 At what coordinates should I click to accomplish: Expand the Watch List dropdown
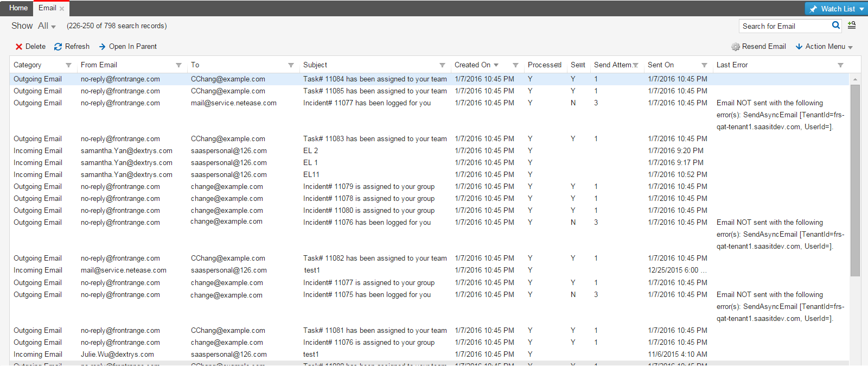[861, 9]
